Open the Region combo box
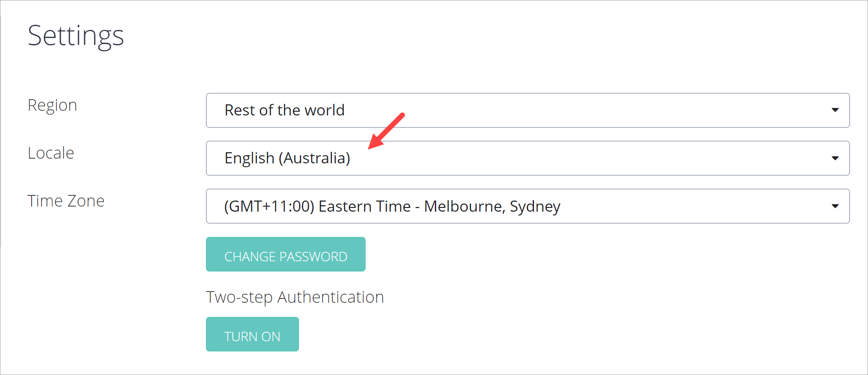This screenshot has height=375, width=868. tap(527, 110)
